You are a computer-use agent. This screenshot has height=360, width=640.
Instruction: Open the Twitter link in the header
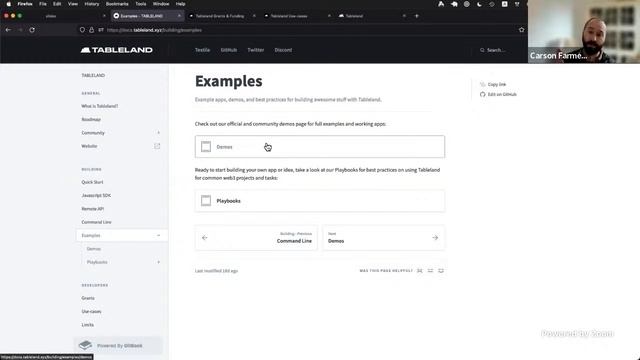pos(256,50)
